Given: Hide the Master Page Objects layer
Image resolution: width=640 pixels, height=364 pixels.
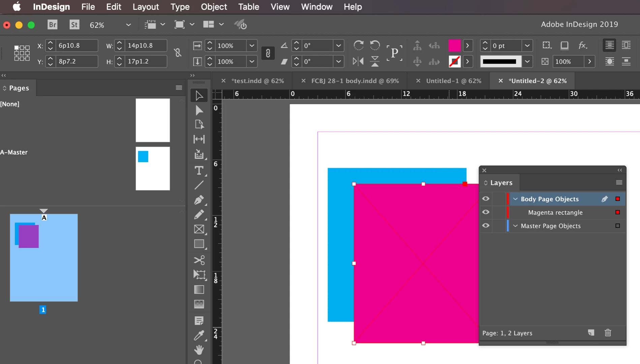Looking at the screenshot, I should pyautogui.click(x=486, y=225).
